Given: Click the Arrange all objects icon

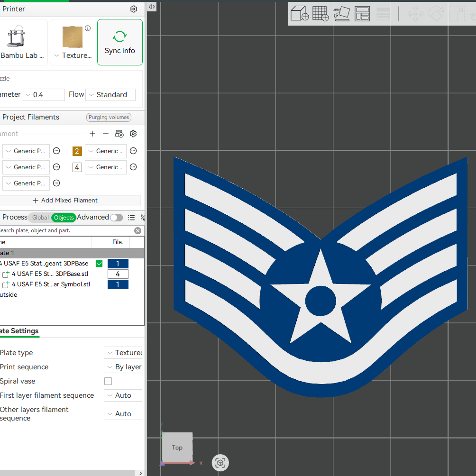Looking at the screenshot, I should [363, 13].
